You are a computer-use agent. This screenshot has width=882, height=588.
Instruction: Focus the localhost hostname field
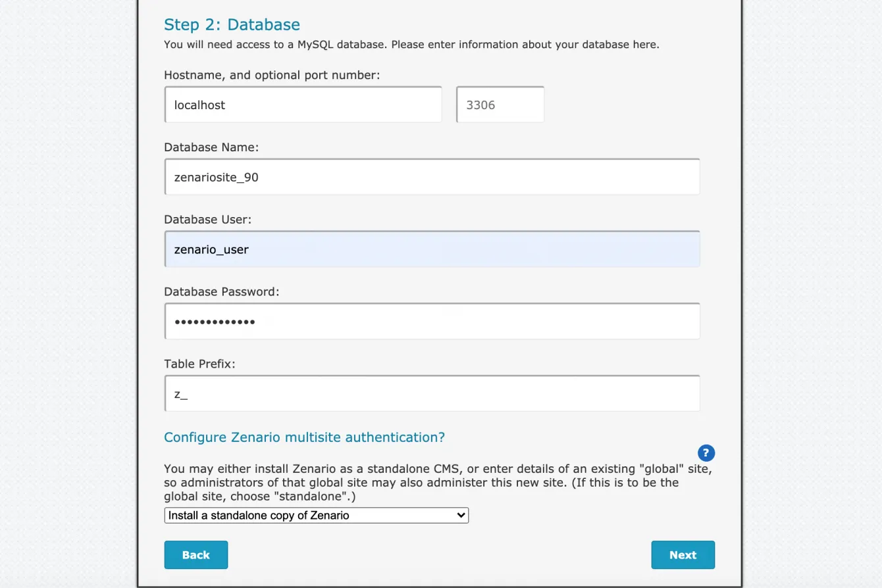coord(303,105)
